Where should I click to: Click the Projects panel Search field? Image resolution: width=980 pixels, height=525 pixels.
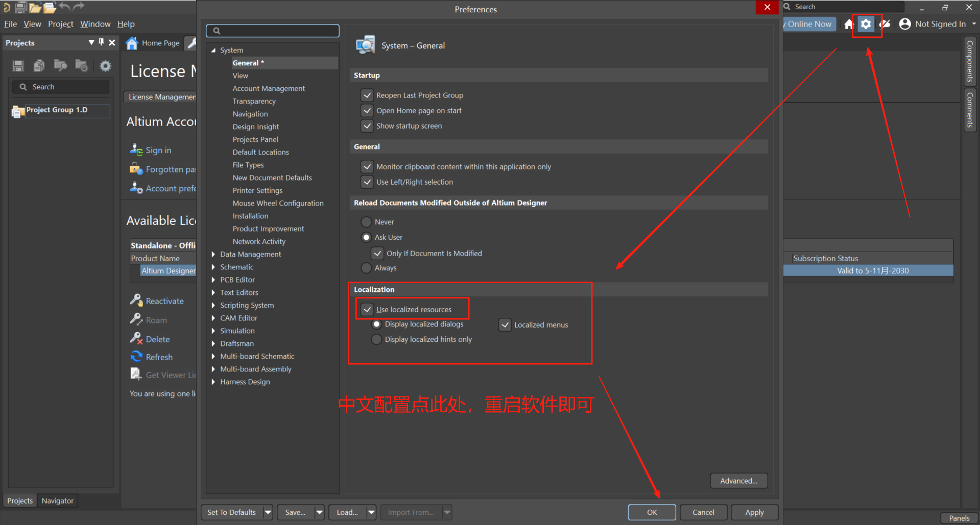coord(61,87)
